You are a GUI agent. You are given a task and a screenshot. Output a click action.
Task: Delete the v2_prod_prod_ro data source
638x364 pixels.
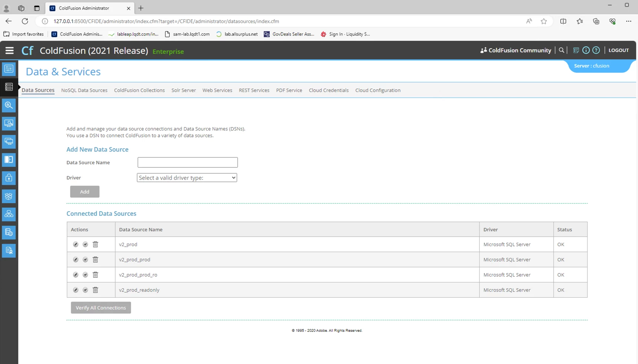pos(95,275)
